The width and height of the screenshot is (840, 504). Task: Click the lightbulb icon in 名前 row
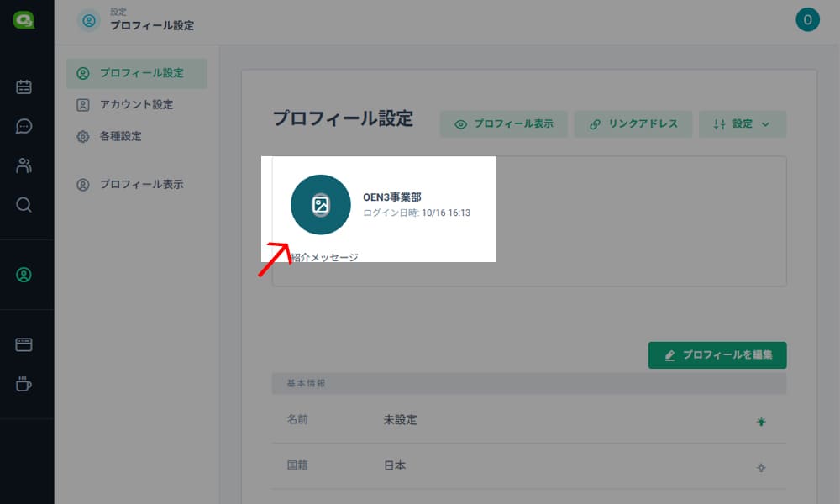(x=761, y=422)
